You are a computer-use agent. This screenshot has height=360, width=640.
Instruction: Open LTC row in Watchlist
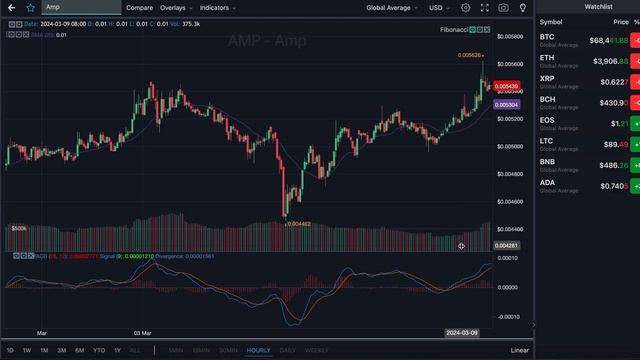[589, 144]
